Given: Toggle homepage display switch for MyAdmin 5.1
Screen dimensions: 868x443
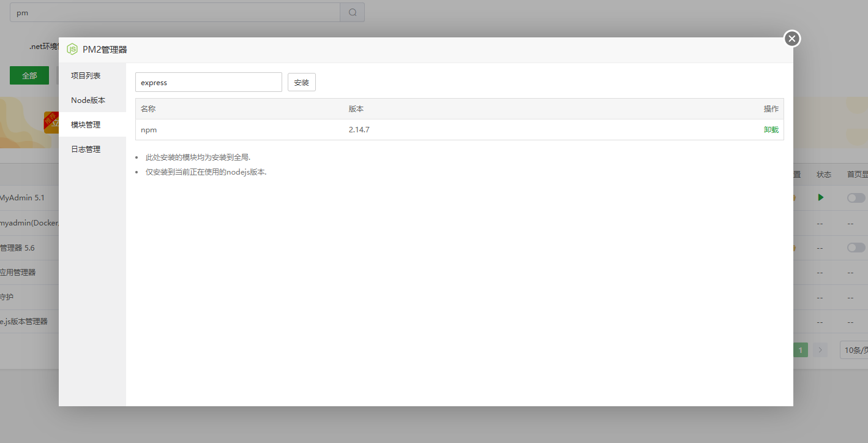Looking at the screenshot, I should click(856, 198).
